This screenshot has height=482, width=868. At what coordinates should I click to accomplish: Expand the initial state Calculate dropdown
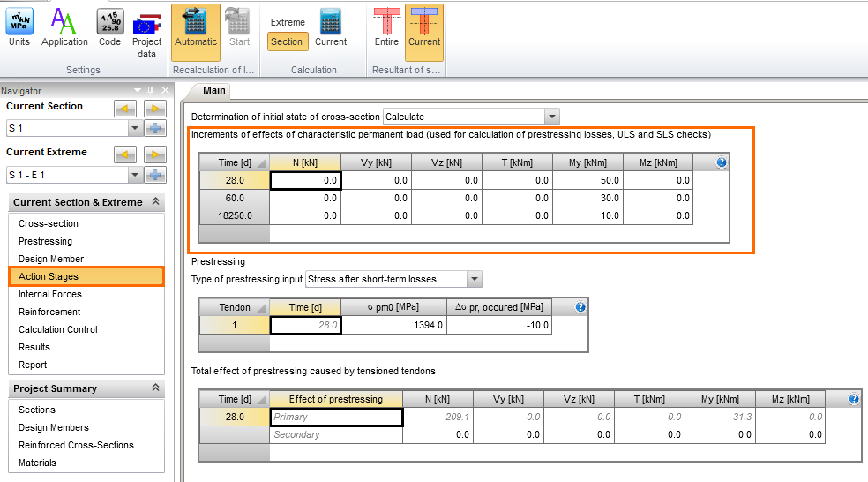click(551, 117)
